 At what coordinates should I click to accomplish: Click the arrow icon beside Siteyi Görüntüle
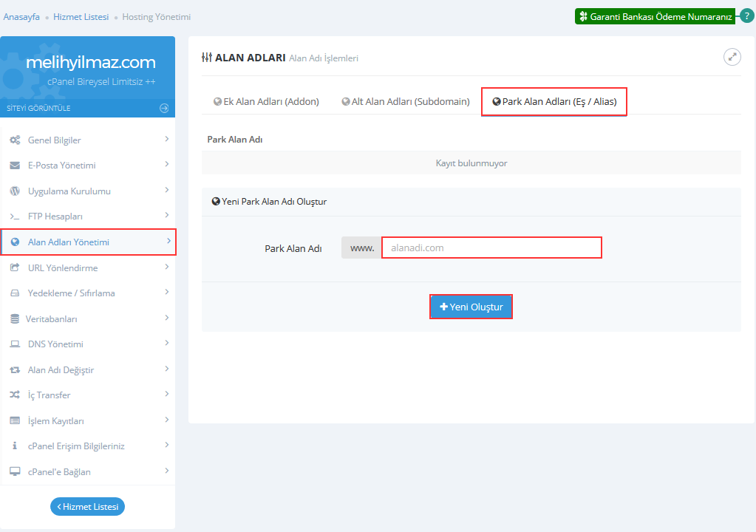(164, 108)
